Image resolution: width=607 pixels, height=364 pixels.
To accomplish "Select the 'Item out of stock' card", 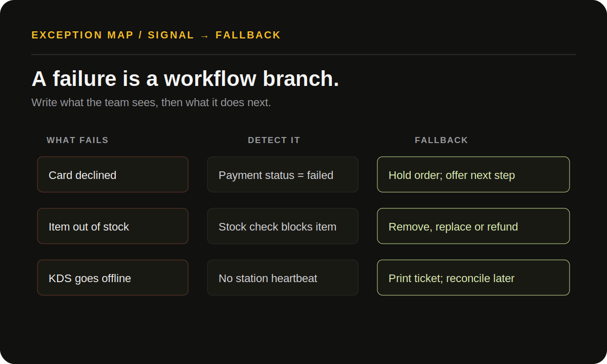I will pos(113,226).
